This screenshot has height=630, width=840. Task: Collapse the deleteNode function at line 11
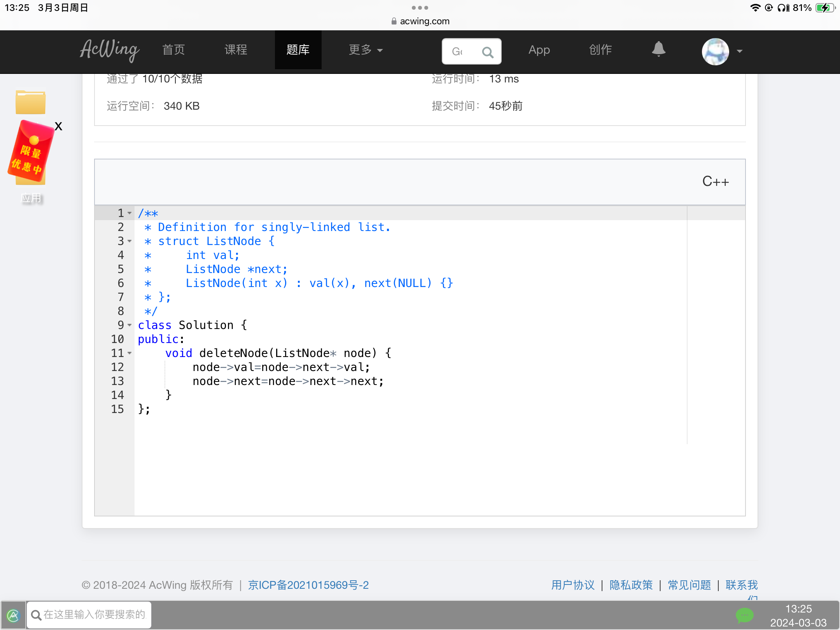(129, 353)
